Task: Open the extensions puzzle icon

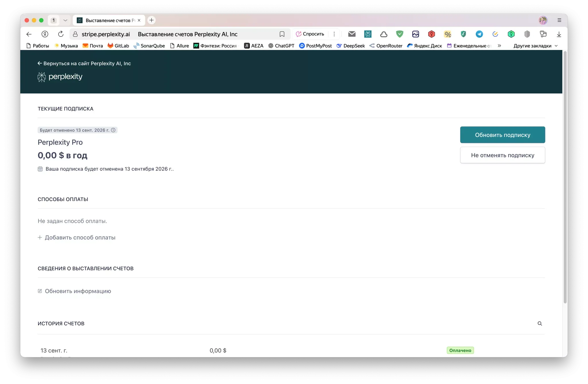Action: [543, 34]
